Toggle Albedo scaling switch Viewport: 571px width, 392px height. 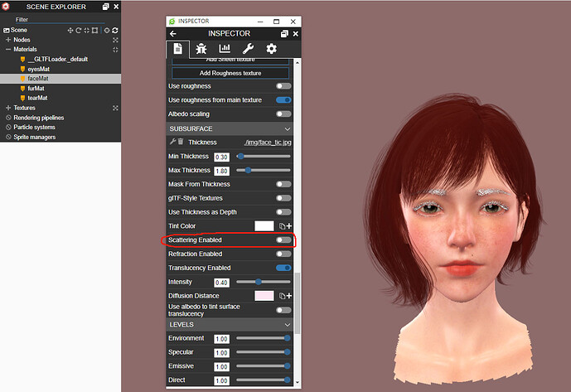[283, 114]
